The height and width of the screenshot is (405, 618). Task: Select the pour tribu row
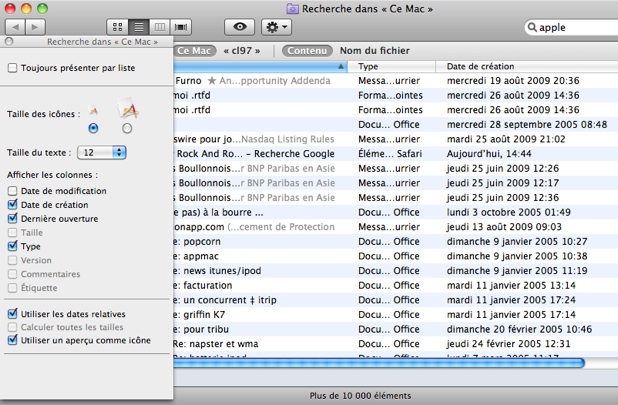coord(395,329)
